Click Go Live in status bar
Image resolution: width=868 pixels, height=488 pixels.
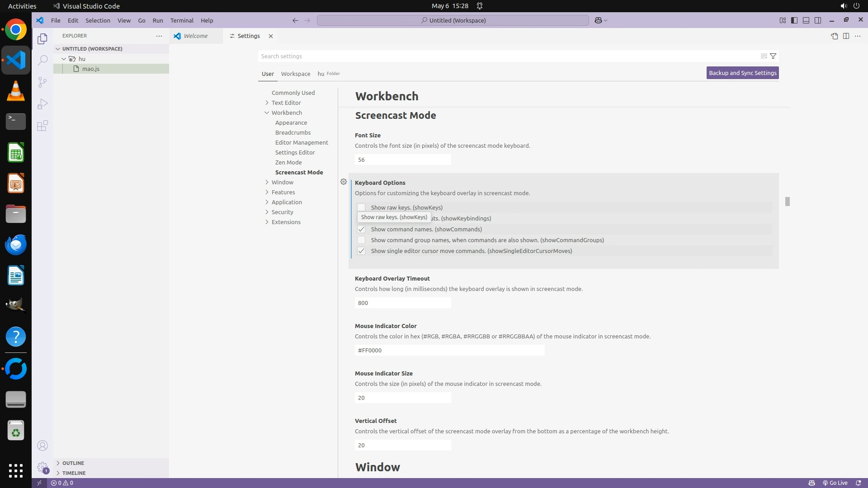(x=835, y=483)
